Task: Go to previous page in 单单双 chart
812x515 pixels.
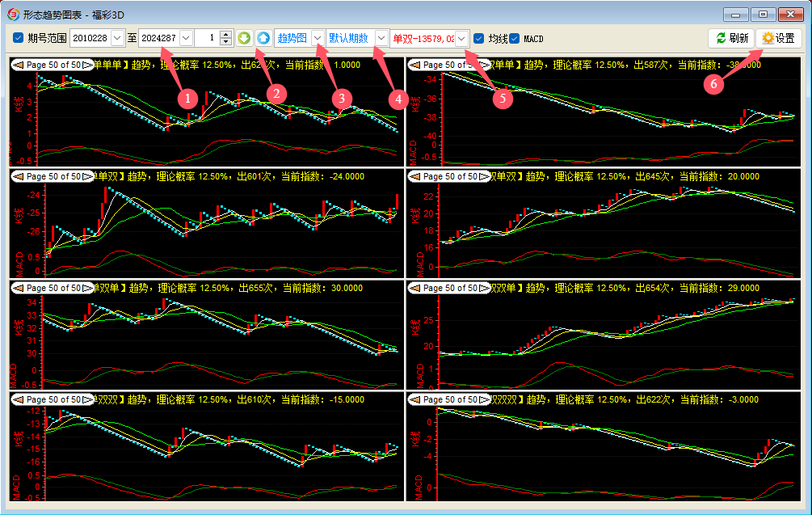Action: 16,176
